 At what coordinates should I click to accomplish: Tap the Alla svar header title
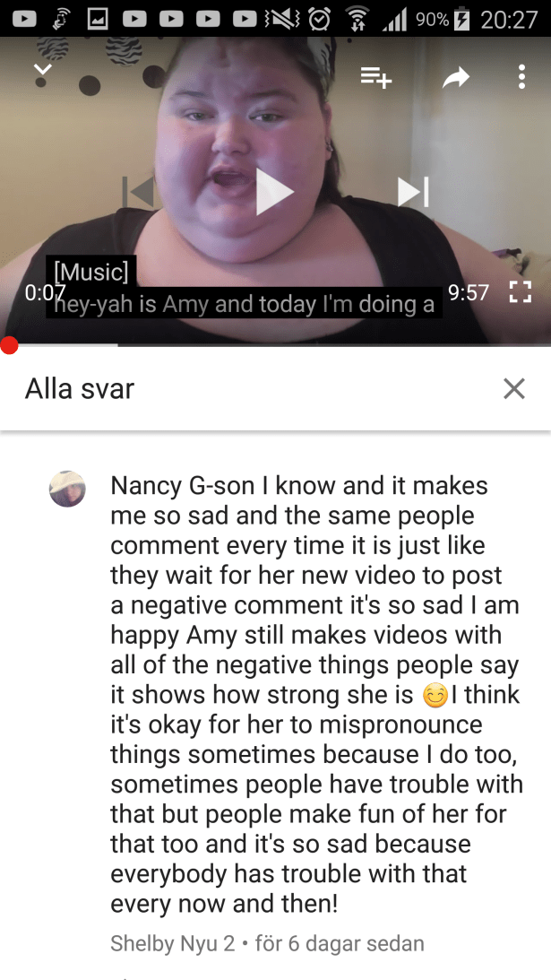(80, 388)
